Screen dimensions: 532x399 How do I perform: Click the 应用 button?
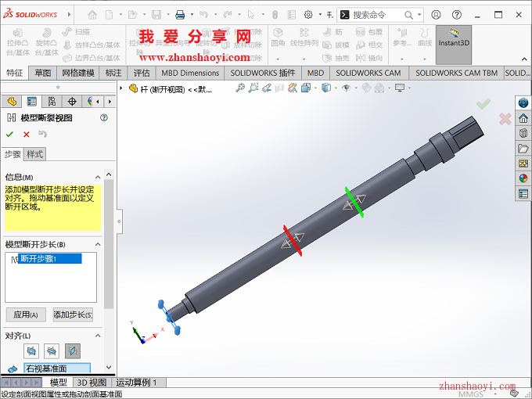point(25,315)
